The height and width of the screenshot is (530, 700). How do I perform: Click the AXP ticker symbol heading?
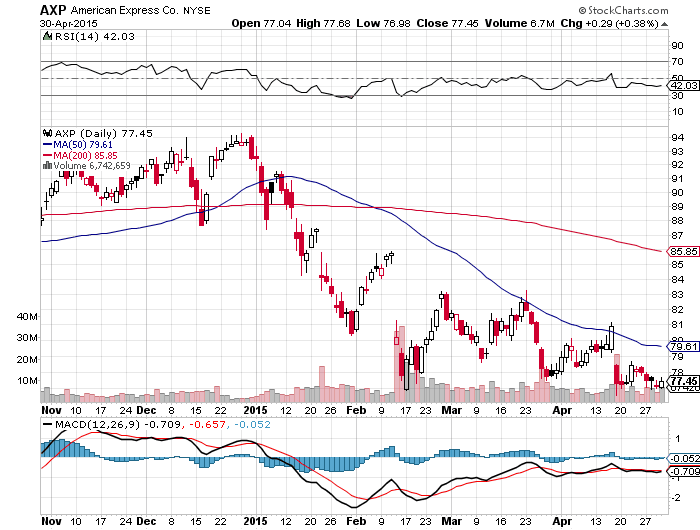[x=53, y=10]
